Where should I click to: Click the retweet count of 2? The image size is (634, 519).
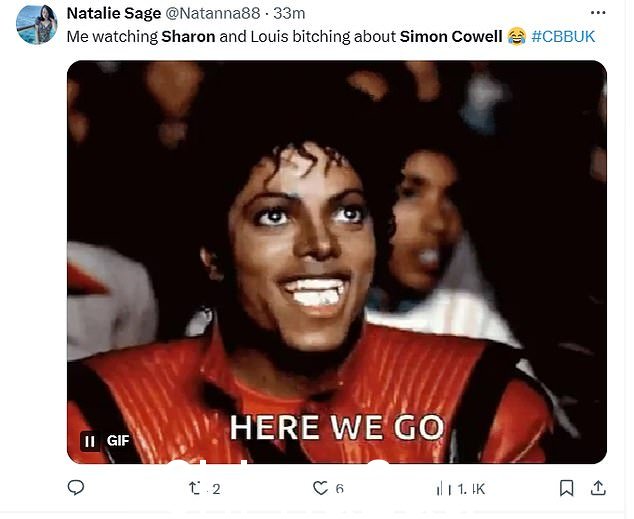[216, 489]
